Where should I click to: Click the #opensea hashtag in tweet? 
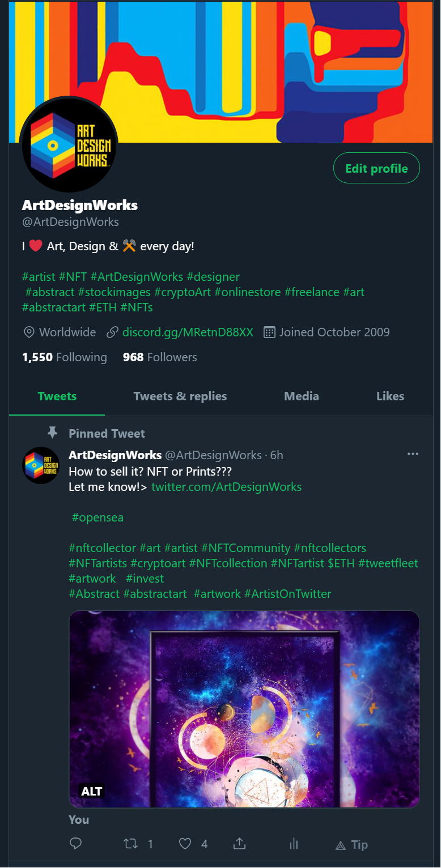[x=97, y=518]
